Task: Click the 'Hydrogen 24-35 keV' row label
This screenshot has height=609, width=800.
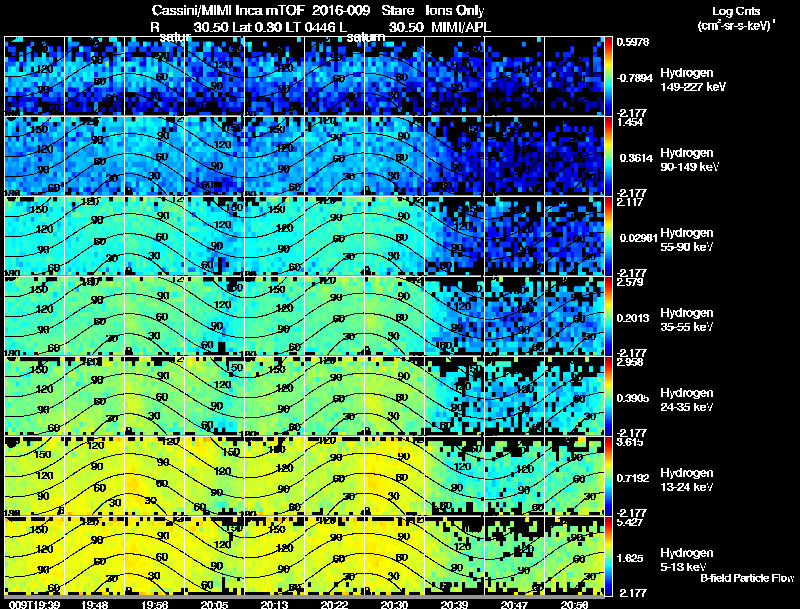Action: pos(686,400)
